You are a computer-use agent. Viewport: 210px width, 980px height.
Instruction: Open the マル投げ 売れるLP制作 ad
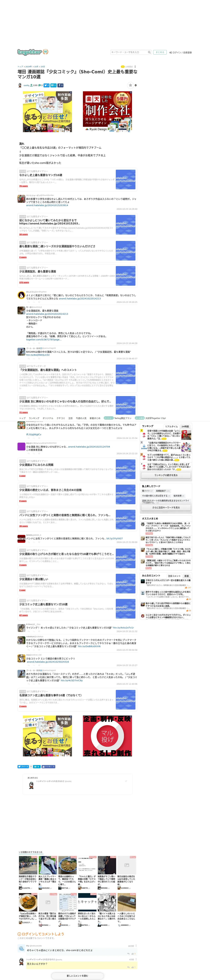click(107, 736)
